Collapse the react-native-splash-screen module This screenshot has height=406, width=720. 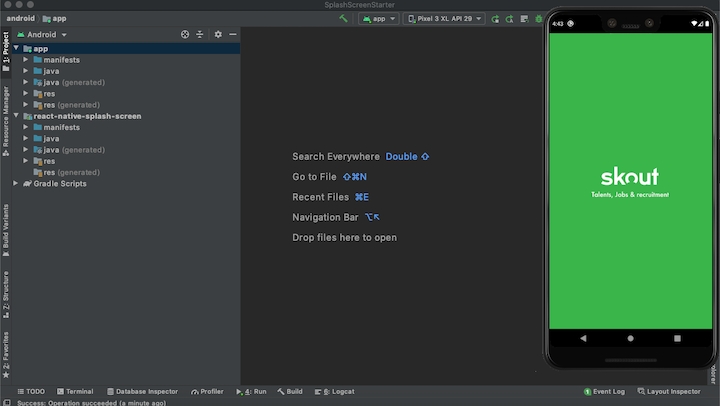pos(16,116)
